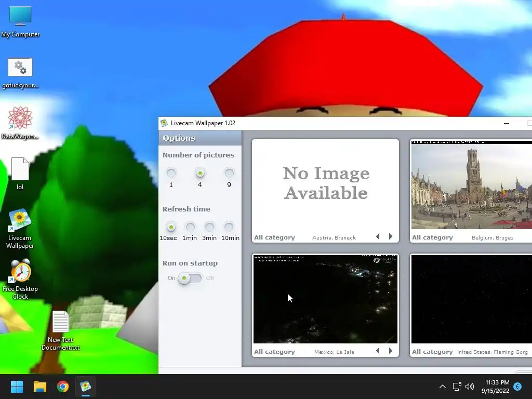Click Livecam Wallpaper taskbar icon
532x399 pixels.
point(86,387)
